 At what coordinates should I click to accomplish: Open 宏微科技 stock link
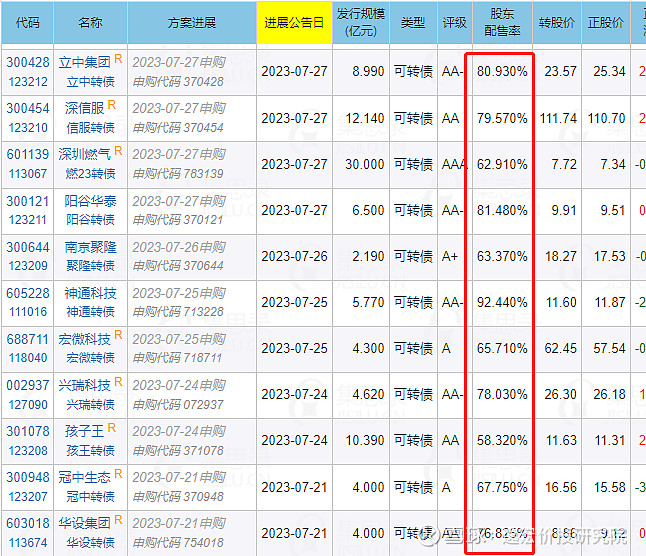[84, 339]
